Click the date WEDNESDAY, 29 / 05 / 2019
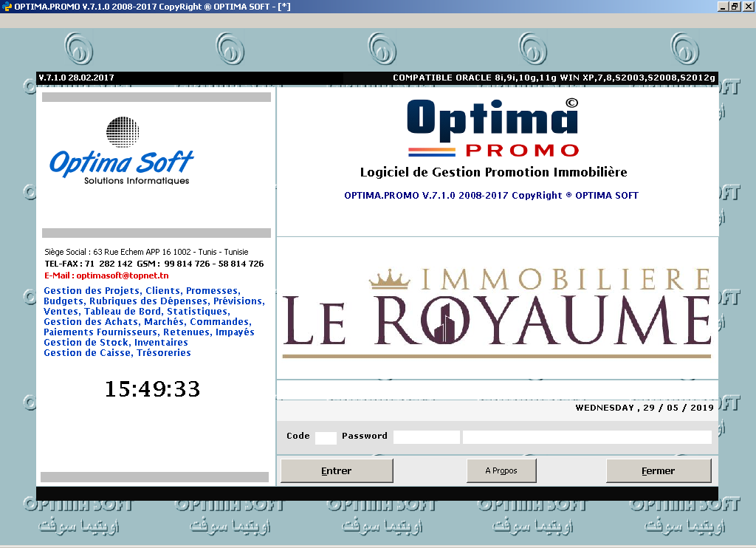 (x=644, y=408)
